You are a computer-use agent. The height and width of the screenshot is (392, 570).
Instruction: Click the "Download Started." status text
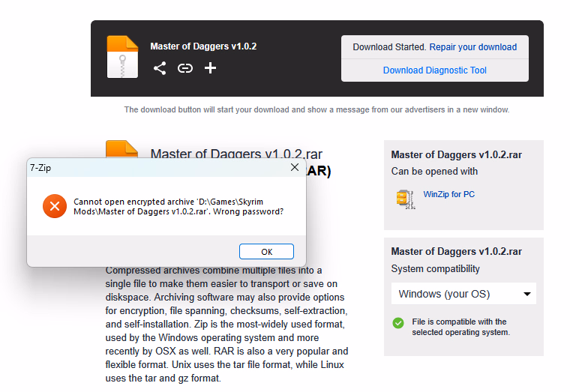pos(389,47)
